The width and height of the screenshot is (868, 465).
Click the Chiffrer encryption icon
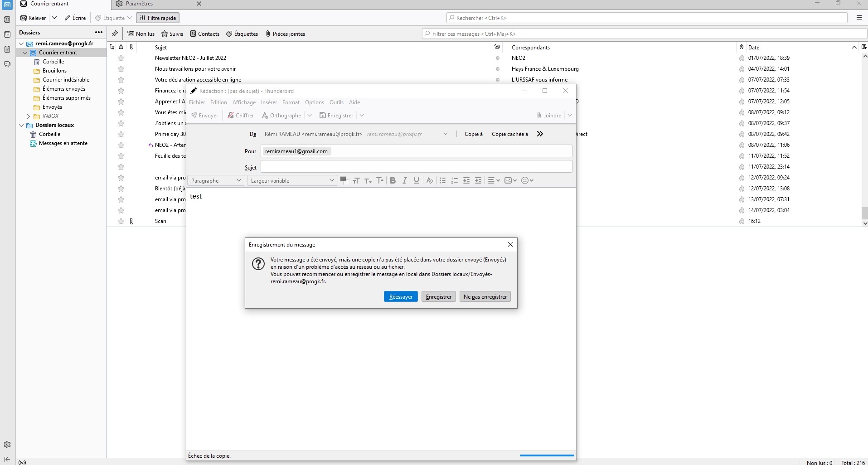point(241,116)
